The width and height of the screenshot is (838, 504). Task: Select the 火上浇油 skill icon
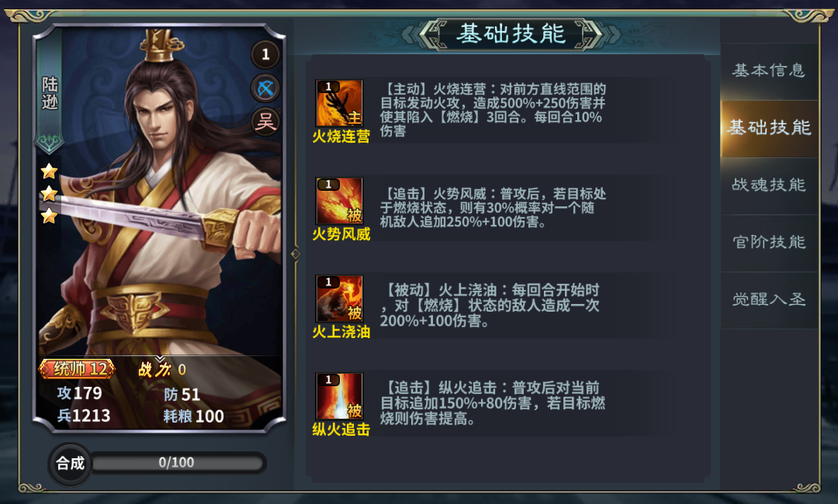pos(339,299)
